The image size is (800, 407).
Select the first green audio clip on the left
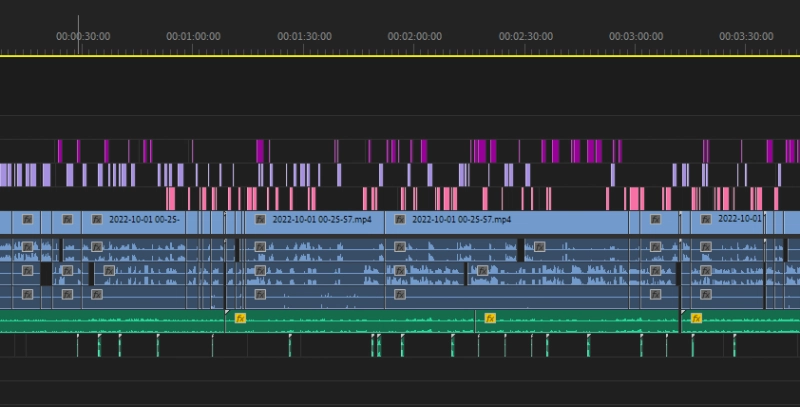point(110,321)
